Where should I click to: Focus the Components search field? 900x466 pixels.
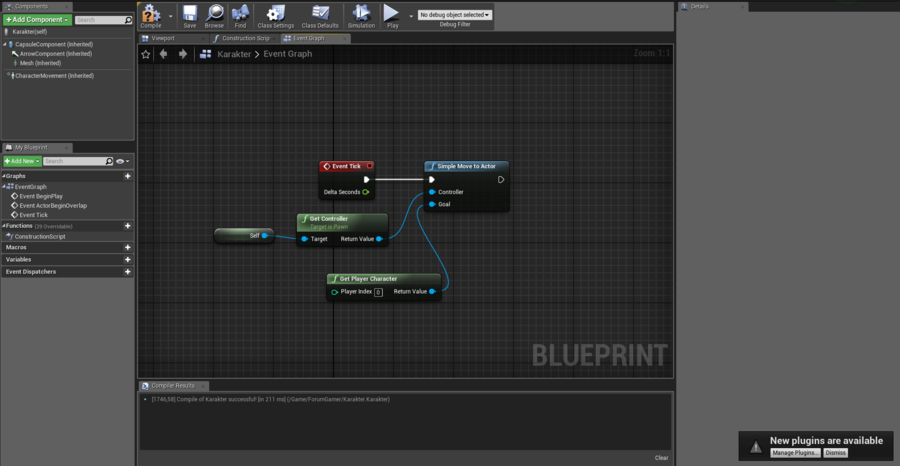(x=99, y=20)
